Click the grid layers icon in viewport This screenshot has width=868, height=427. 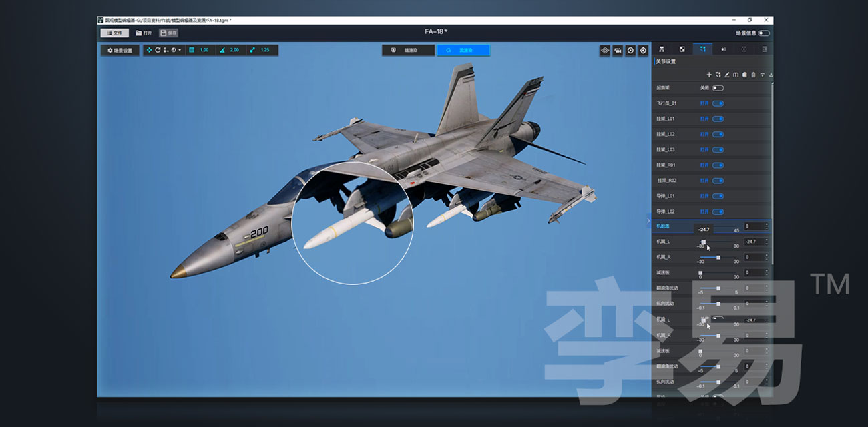click(604, 50)
